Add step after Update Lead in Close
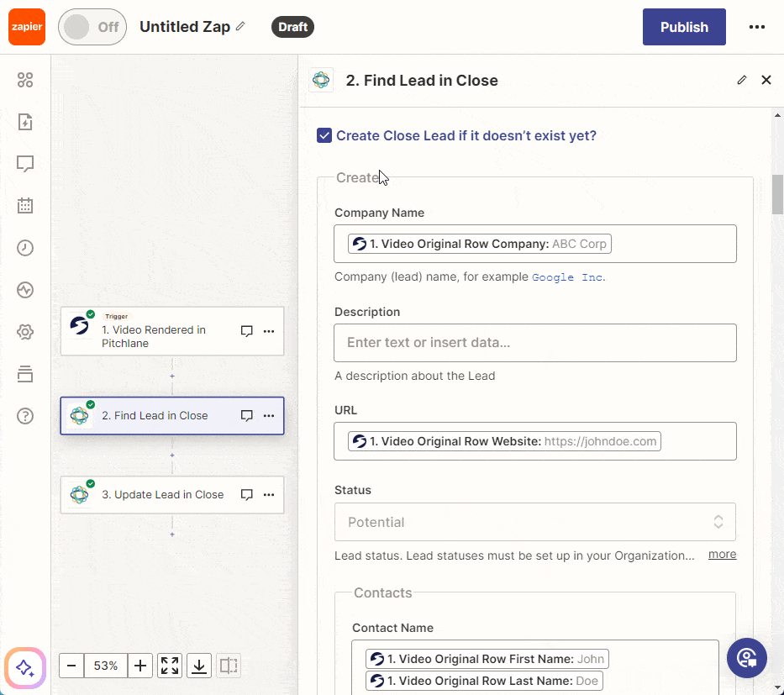This screenshot has height=695, width=784. 172,534
